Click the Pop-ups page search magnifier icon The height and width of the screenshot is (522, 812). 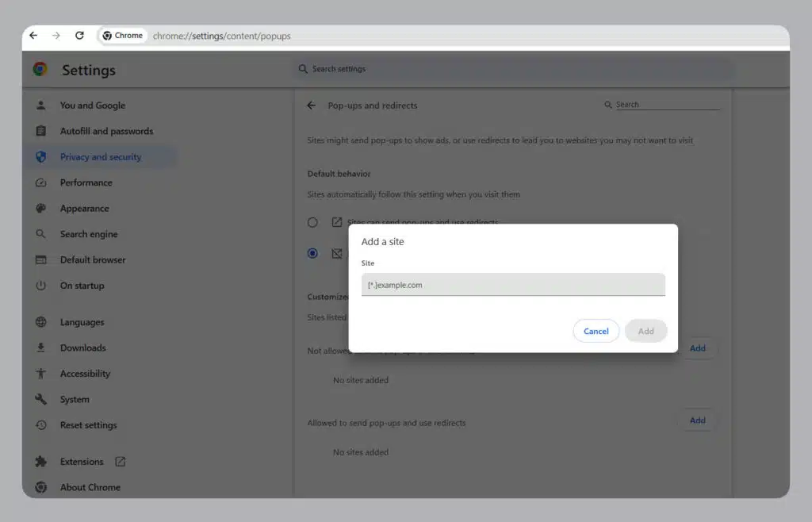pos(608,105)
